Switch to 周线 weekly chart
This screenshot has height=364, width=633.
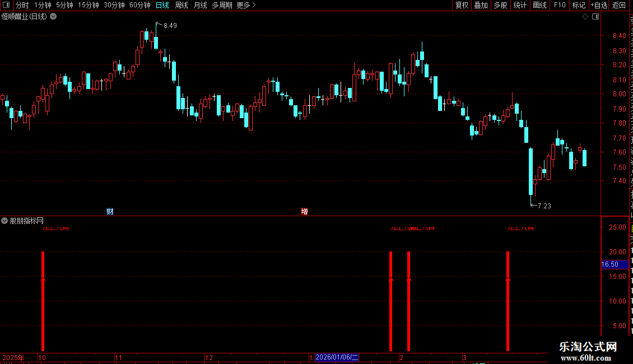click(181, 5)
